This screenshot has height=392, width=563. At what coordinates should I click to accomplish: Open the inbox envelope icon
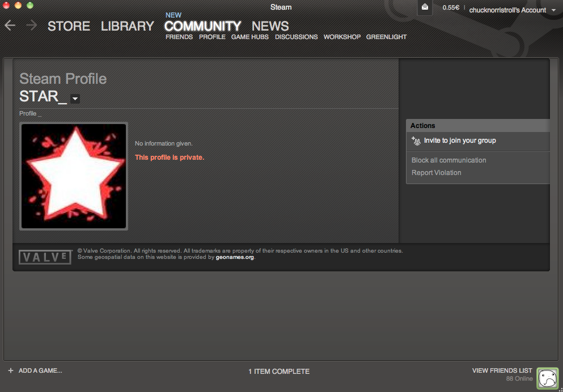click(425, 7)
